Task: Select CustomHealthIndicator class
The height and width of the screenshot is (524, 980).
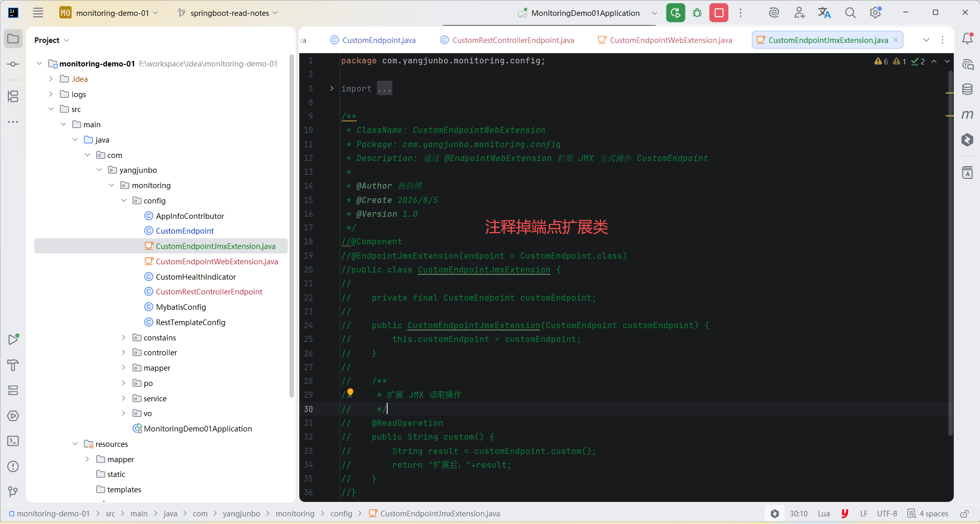Action: (x=196, y=277)
